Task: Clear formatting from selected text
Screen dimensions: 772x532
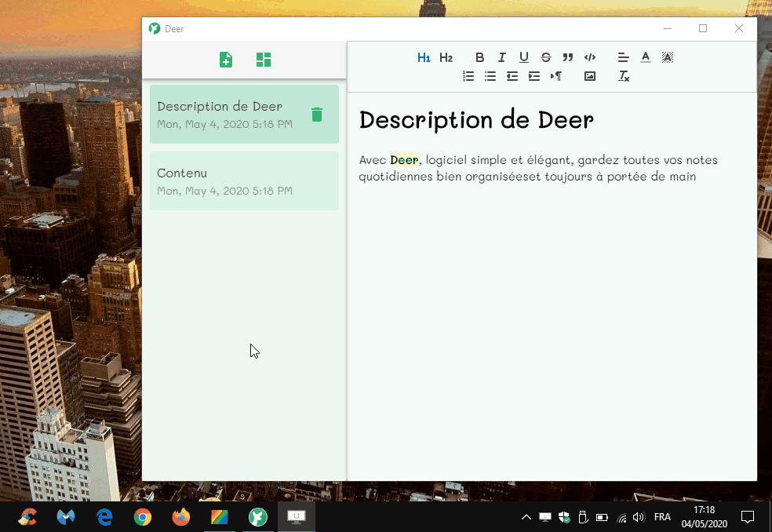Action: (x=623, y=76)
